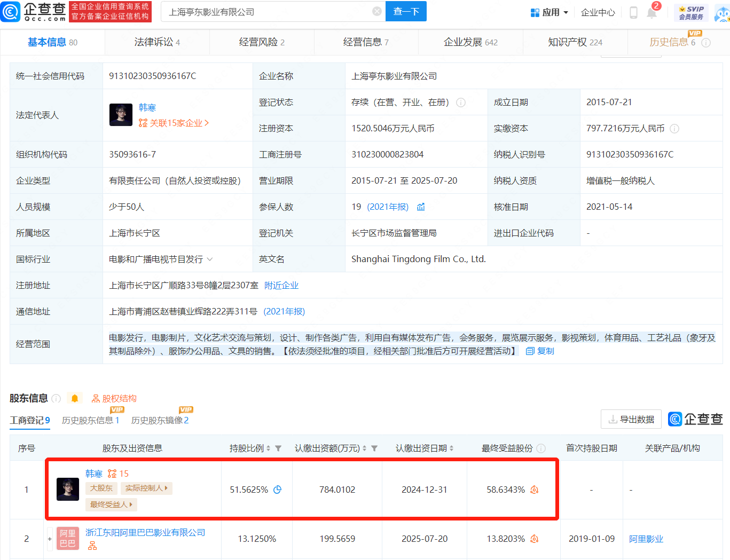Expand the 电影和广播电视节目发行 industry dropdown
This screenshot has width=730, height=560.
tap(210, 259)
